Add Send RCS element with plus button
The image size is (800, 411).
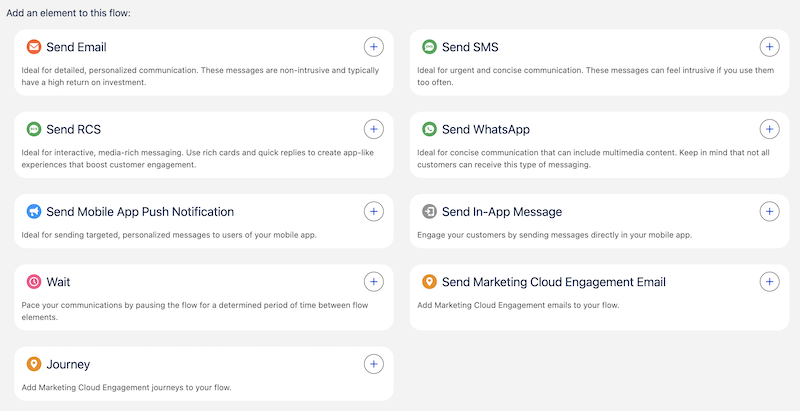(x=373, y=130)
